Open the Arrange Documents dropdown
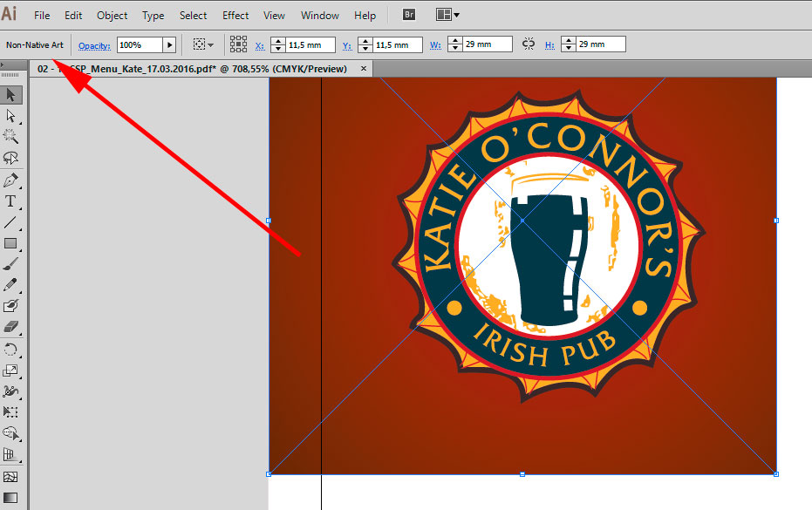The width and height of the screenshot is (812, 510). tap(448, 15)
